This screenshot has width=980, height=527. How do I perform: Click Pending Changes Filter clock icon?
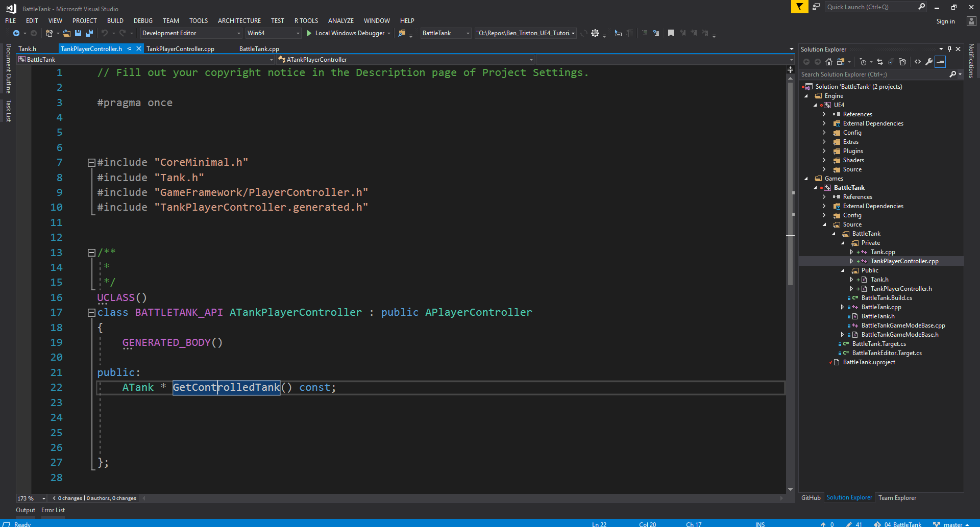863,62
